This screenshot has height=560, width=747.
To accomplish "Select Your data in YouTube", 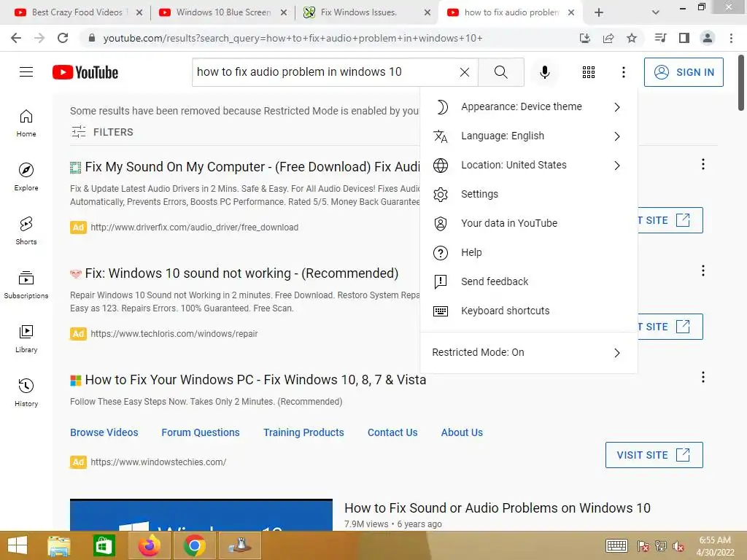I will [529, 223].
